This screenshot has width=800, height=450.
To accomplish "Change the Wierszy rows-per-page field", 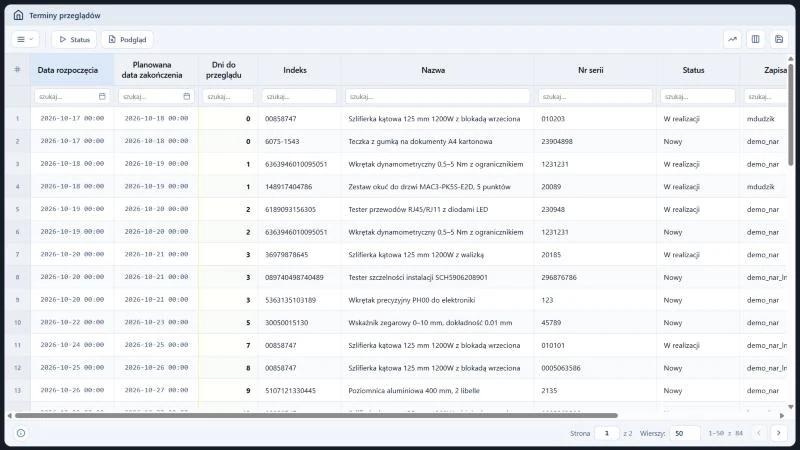I will pos(685,433).
